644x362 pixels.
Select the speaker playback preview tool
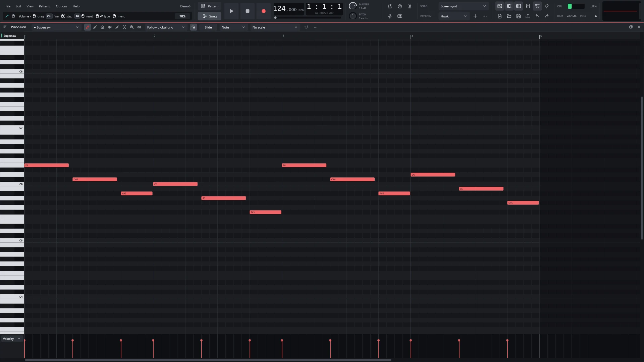pyautogui.click(x=139, y=27)
